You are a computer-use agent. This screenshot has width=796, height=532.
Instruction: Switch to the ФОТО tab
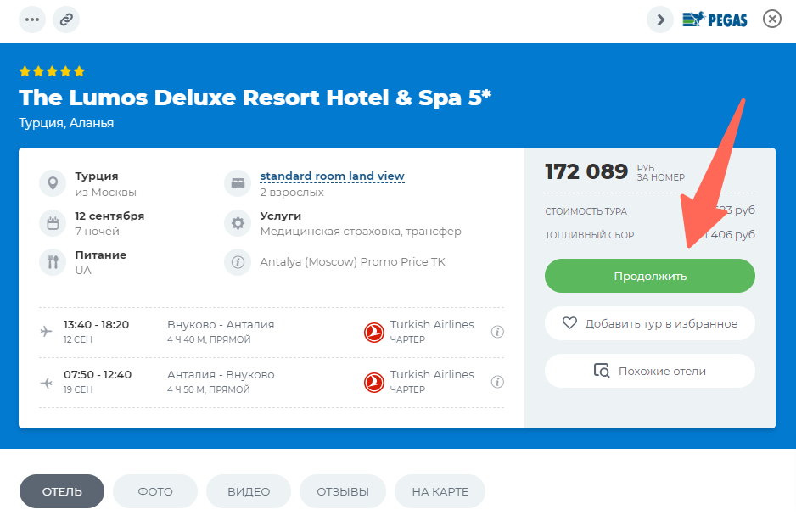pyautogui.click(x=155, y=491)
